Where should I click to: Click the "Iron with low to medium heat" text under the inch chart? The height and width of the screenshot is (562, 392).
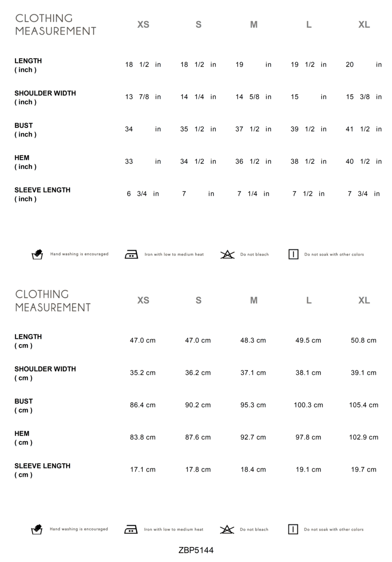pos(174,255)
